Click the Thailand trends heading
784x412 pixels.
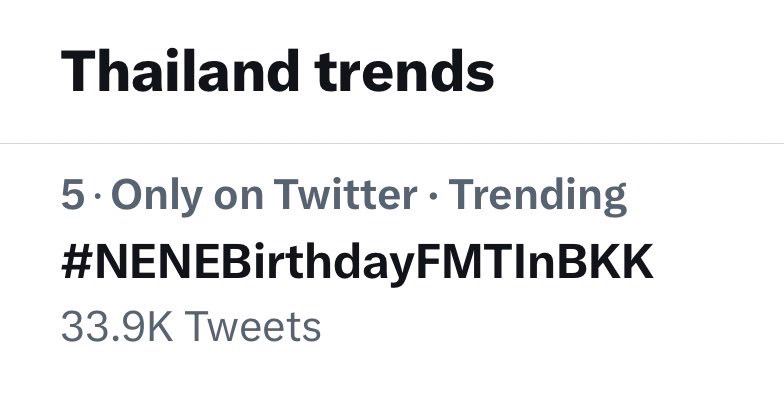[278, 71]
